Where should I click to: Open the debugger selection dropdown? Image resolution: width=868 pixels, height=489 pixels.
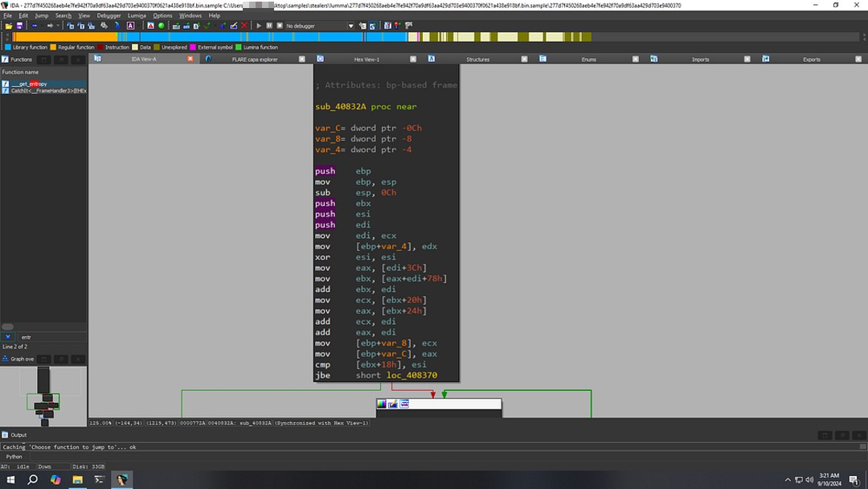pos(350,26)
